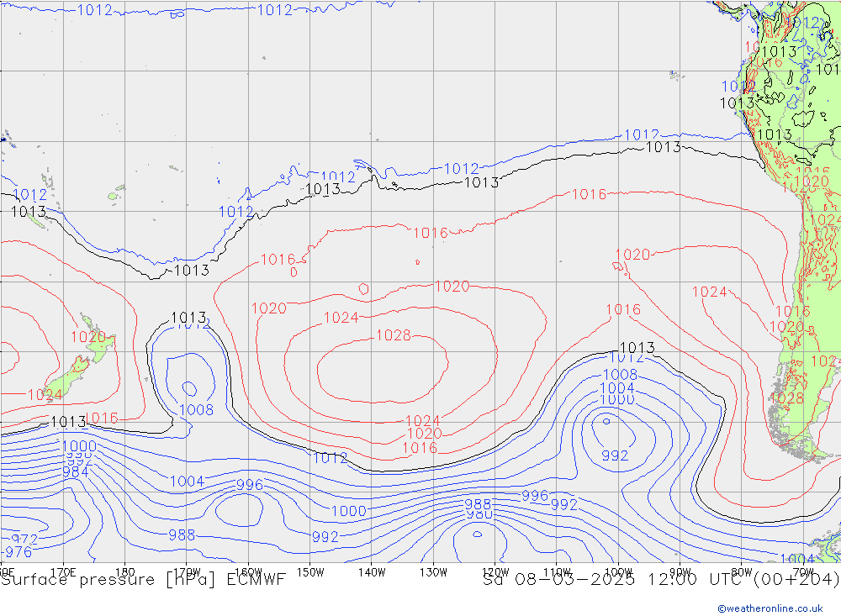The width and height of the screenshot is (841, 616).
Task: Click the 70W longitude label
Action: coord(803,572)
